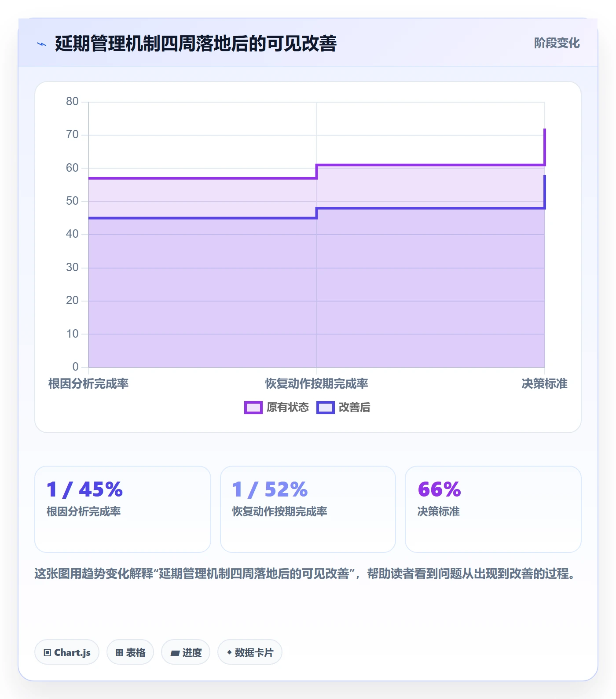Click the lightning bolt icon beside the title
The image size is (616, 699).
coord(41,44)
